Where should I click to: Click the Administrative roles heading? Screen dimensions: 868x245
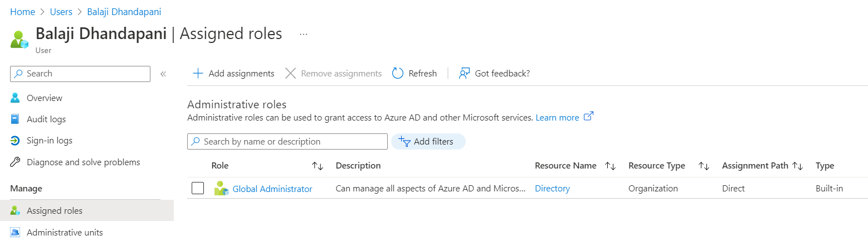tap(237, 104)
